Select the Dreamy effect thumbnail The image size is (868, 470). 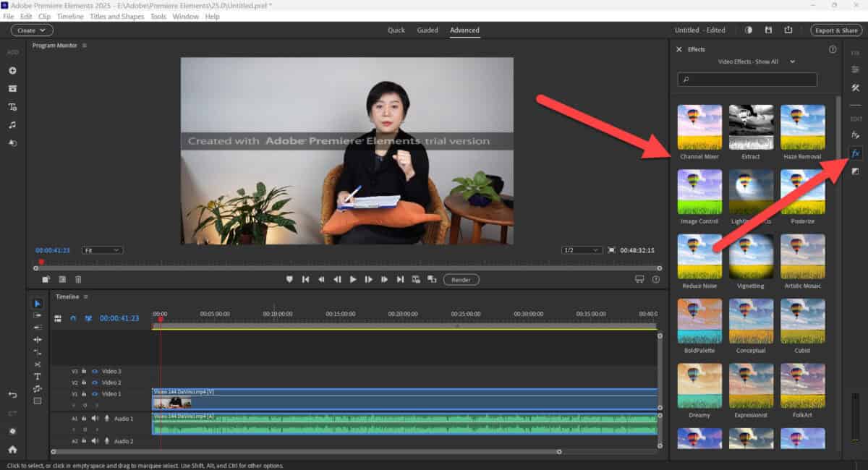point(699,385)
